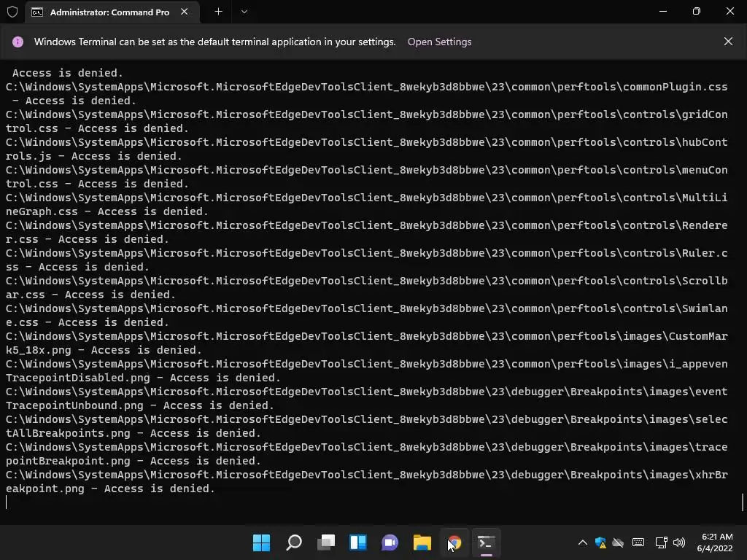Open volume control in system tray
747x560 pixels.
tap(679, 542)
